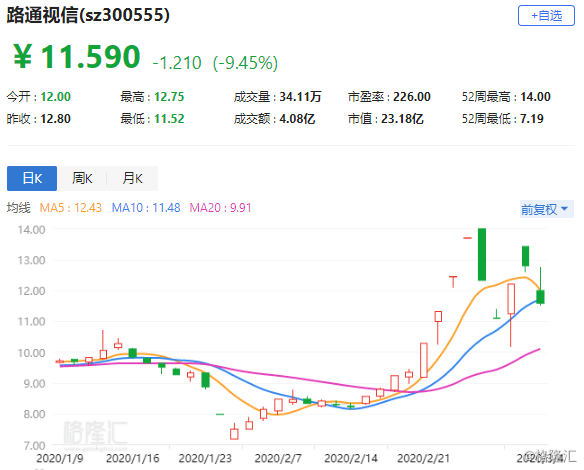Add stock to watchlist with +自选 button
This screenshot has height=470, width=584.
coord(546,16)
